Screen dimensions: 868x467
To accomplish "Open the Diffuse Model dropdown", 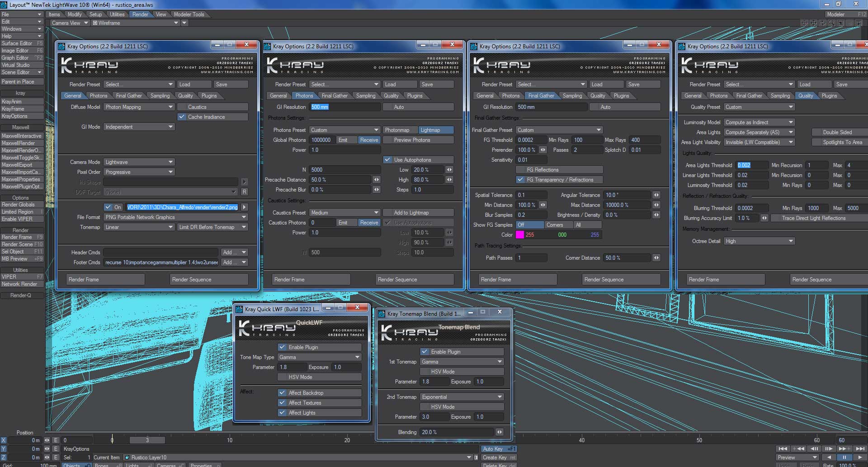I will [x=139, y=107].
